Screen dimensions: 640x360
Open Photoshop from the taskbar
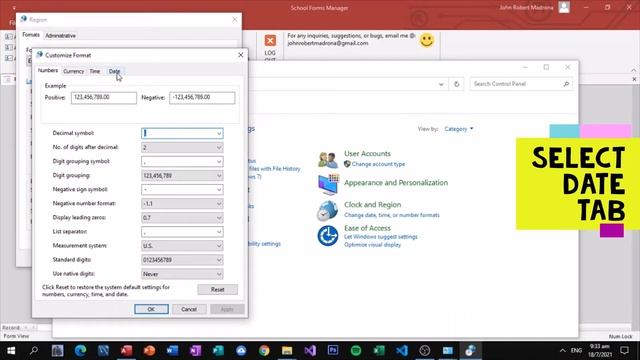333,350
